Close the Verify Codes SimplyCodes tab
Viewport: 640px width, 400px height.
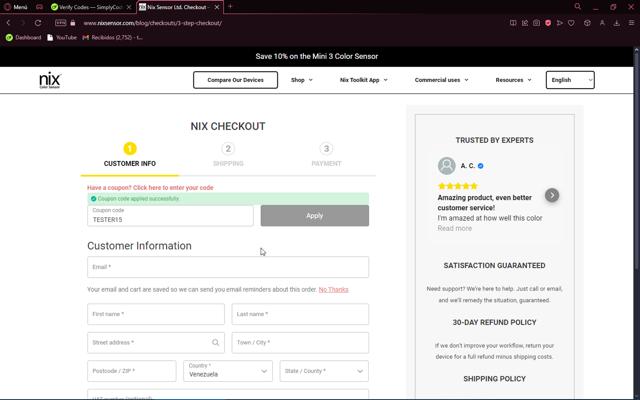129,7
